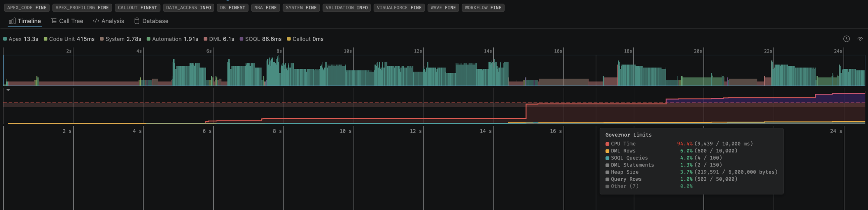The width and height of the screenshot is (868, 210).
Task: Click the Timeline bar chart icon
Action: pyautogui.click(x=12, y=21)
